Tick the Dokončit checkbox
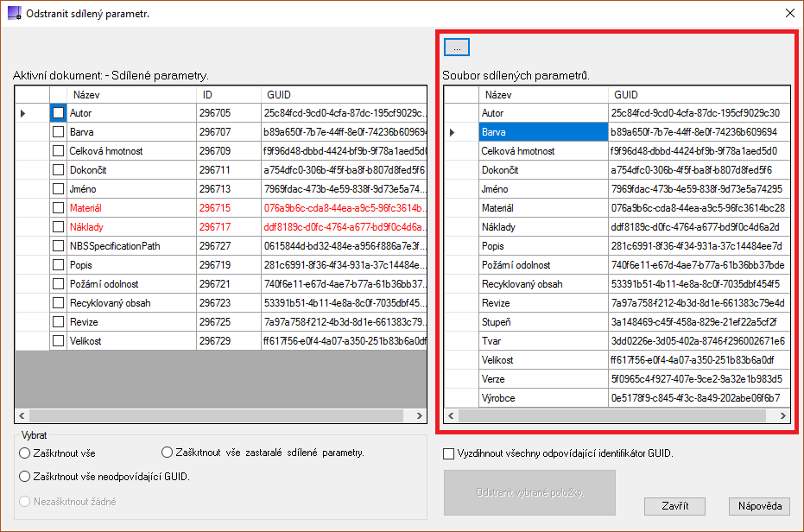 pyautogui.click(x=59, y=170)
